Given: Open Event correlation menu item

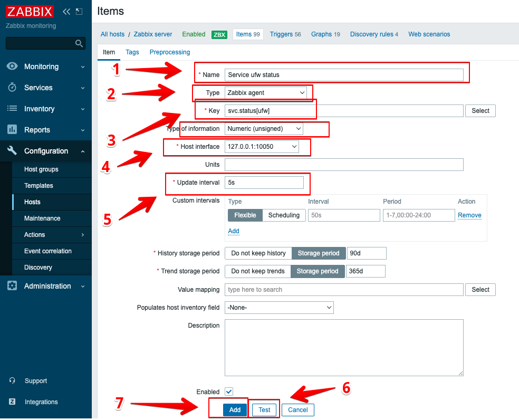Looking at the screenshot, I should (x=47, y=251).
